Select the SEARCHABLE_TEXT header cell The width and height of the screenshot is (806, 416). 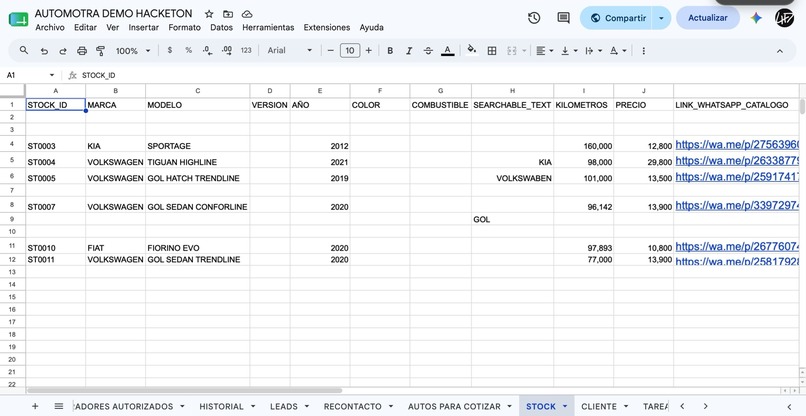[x=512, y=105]
